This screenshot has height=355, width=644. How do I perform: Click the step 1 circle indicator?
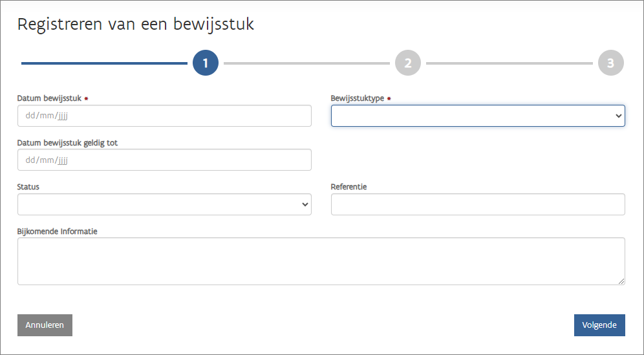[x=206, y=63]
